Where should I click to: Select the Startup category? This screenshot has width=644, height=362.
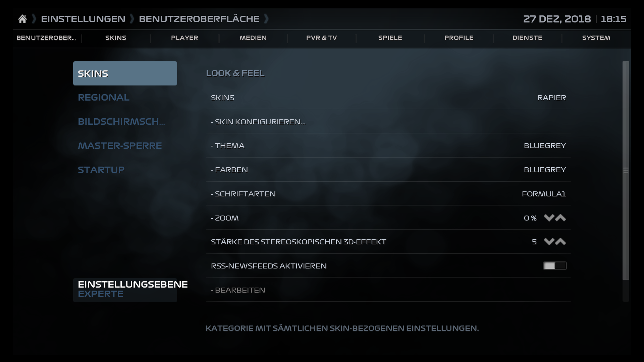click(x=101, y=170)
